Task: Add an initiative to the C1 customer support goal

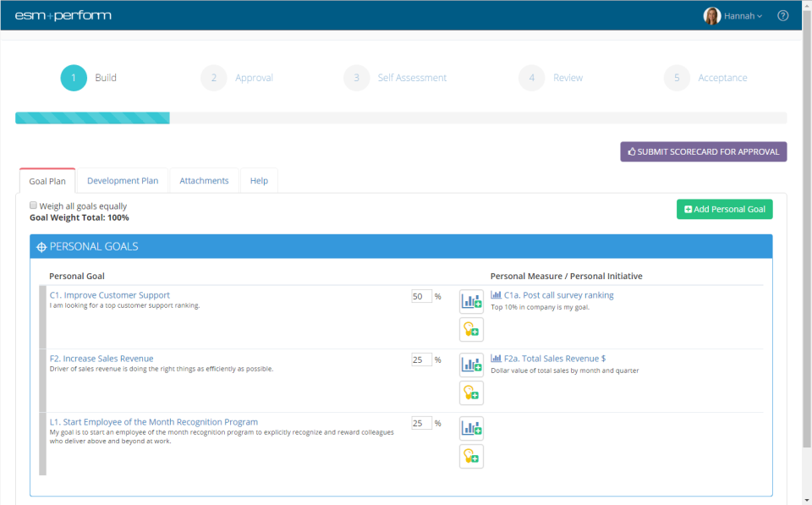Action: tap(471, 329)
